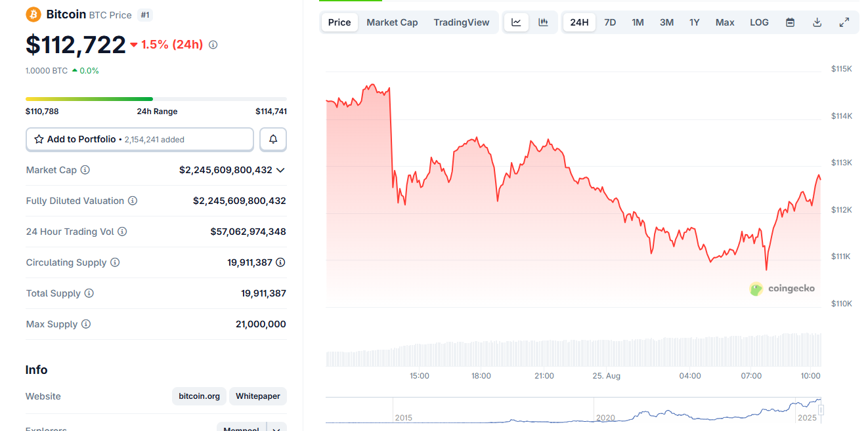Viewport: 868px width, 431px height.
Task: Click info icon beside Circulating Supply label
Action: [115, 262]
